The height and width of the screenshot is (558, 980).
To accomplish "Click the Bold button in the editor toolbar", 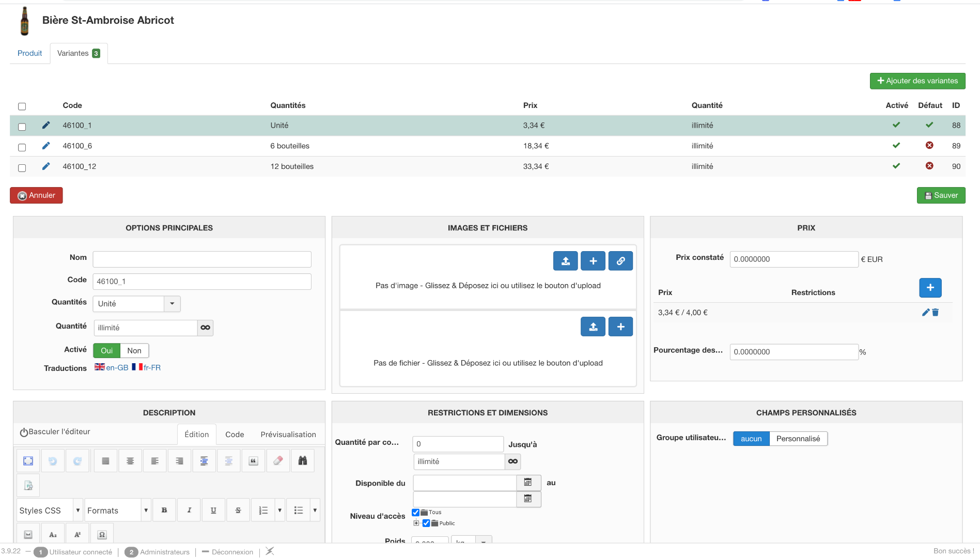I will click(x=164, y=510).
